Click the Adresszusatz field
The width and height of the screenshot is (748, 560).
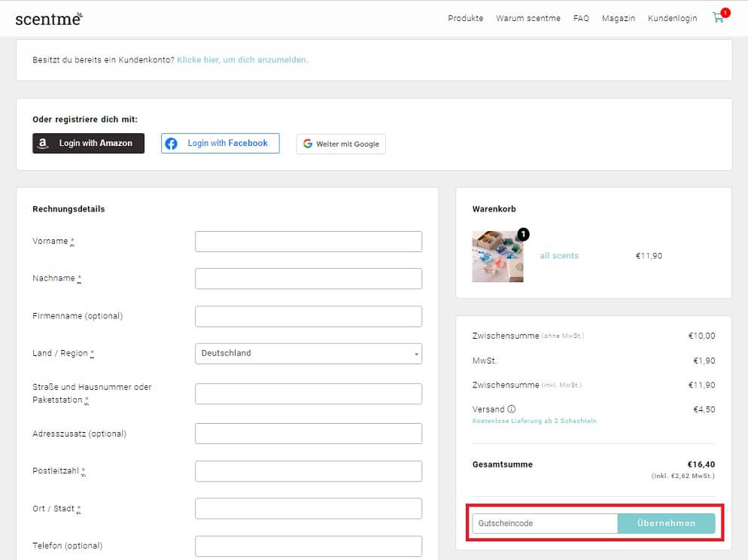(x=309, y=434)
